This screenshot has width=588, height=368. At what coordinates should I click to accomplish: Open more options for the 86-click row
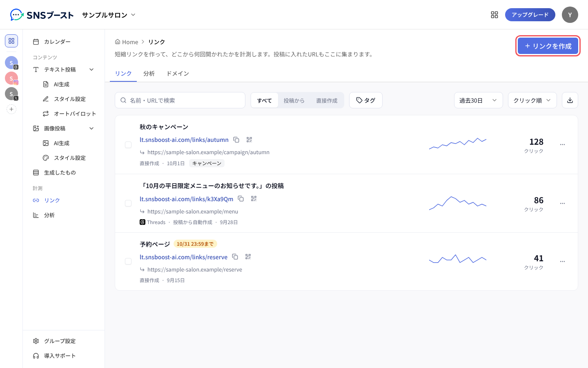click(562, 204)
